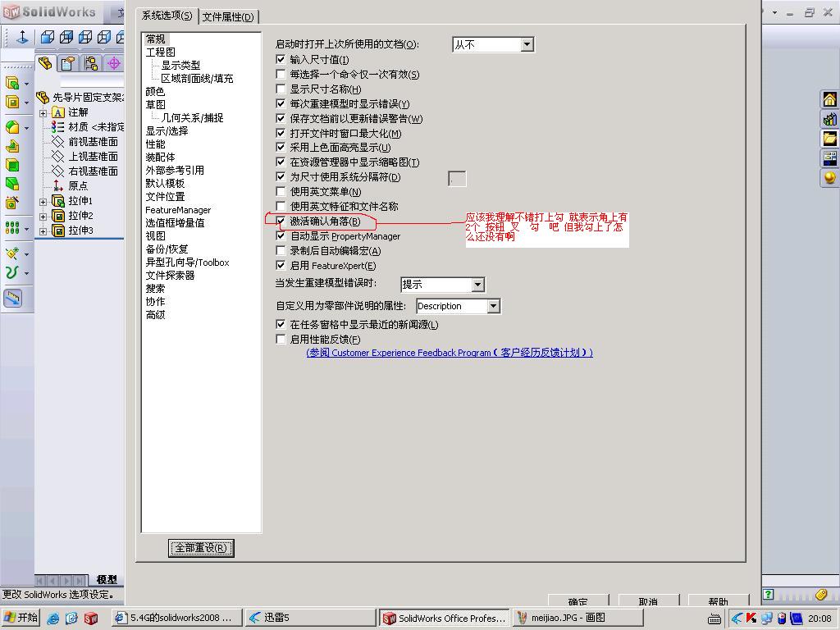Switch to 迅雷5 taskbar window
Image resolution: width=840 pixels, height=630 pixels.
pyautogui.click(x=311, y=618)
